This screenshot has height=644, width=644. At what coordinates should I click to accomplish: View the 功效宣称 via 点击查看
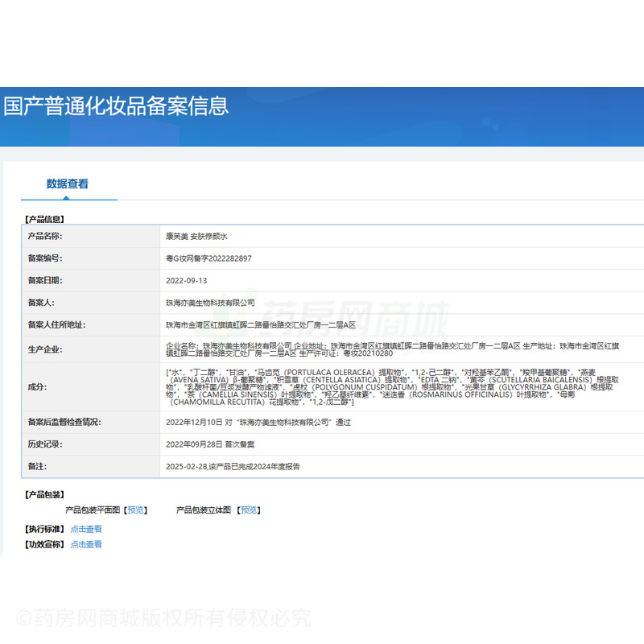point(86,544)
